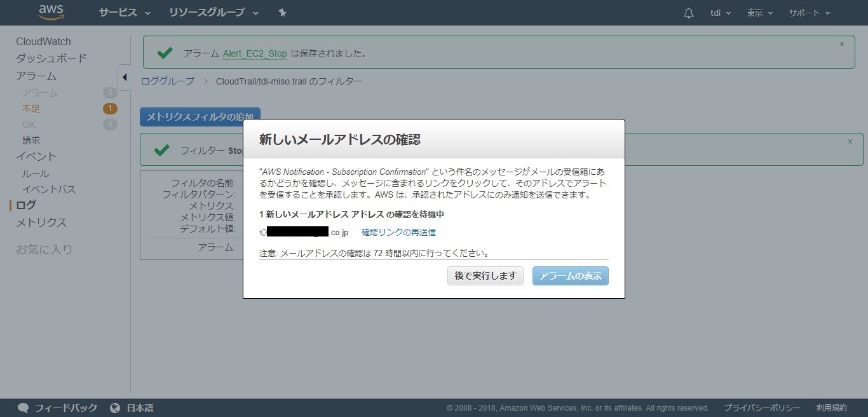The width and height of the screenshot is (868, 417).
Task: Click the pin shortcut icon in header
Action: coord(283,13)
